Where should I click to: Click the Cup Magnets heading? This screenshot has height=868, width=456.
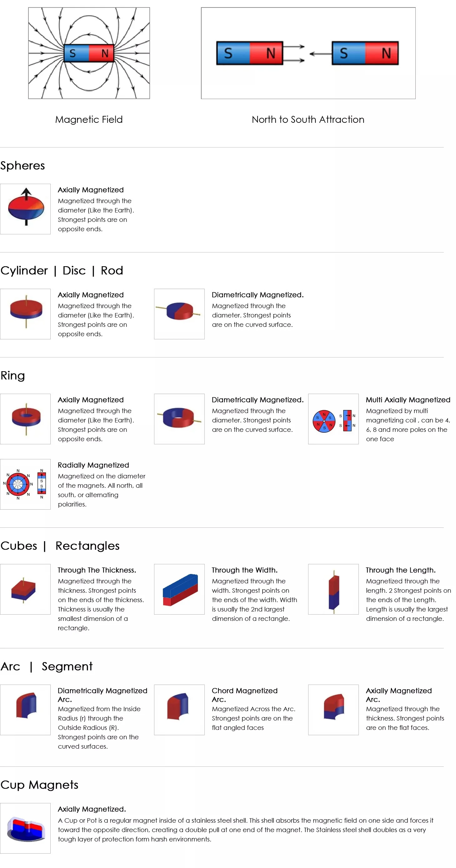tap(39, 785)
